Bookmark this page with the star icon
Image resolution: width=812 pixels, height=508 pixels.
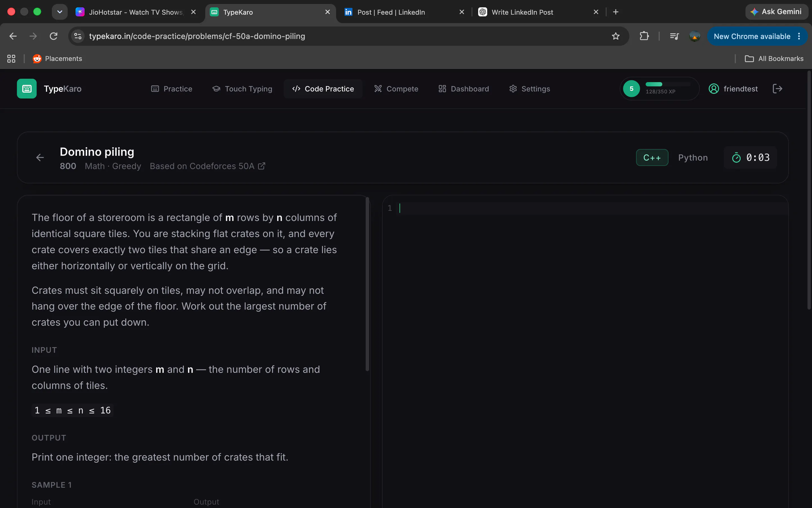(615, 36)
